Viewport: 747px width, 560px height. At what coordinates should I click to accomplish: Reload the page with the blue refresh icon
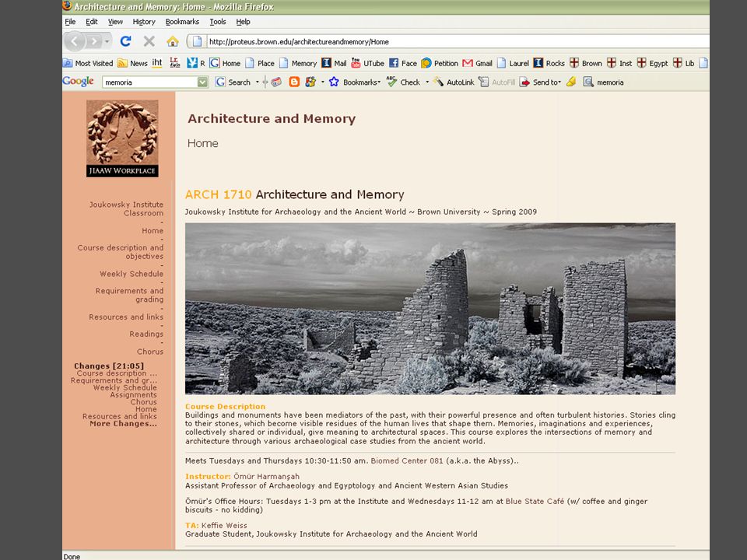[x=125, y=41]
